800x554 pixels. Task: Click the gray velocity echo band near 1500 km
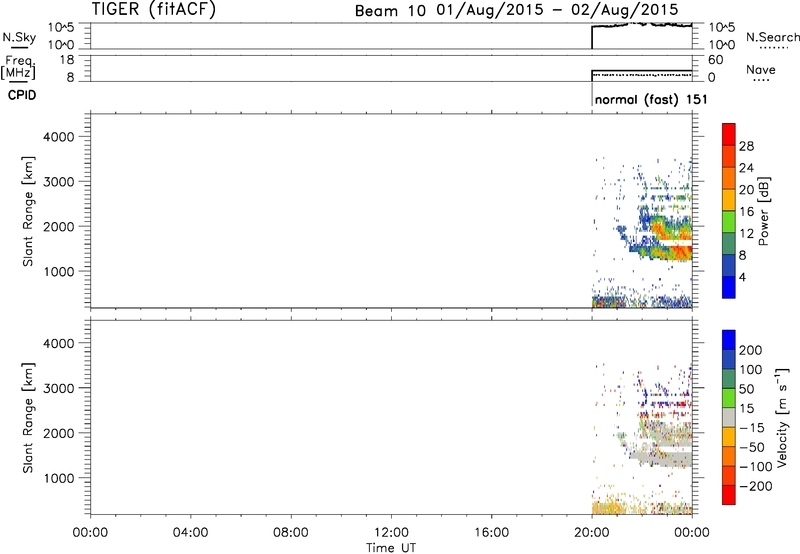(663, 457)
